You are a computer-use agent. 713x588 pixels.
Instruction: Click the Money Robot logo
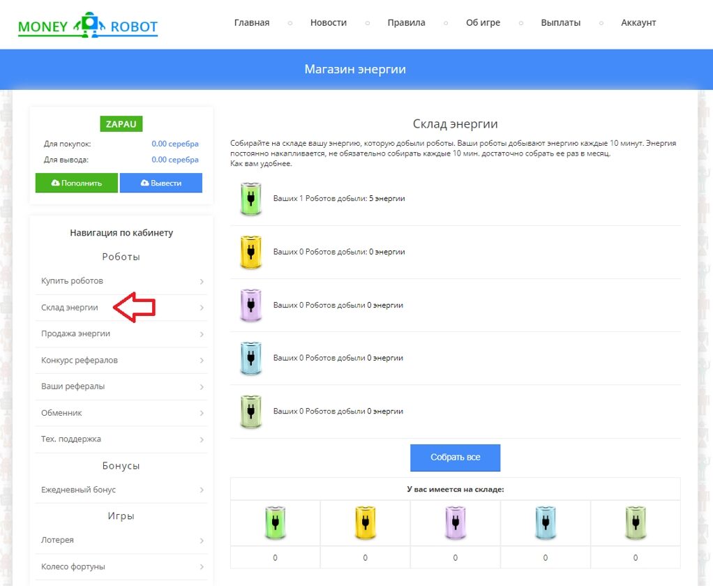[x=88, y=25]
